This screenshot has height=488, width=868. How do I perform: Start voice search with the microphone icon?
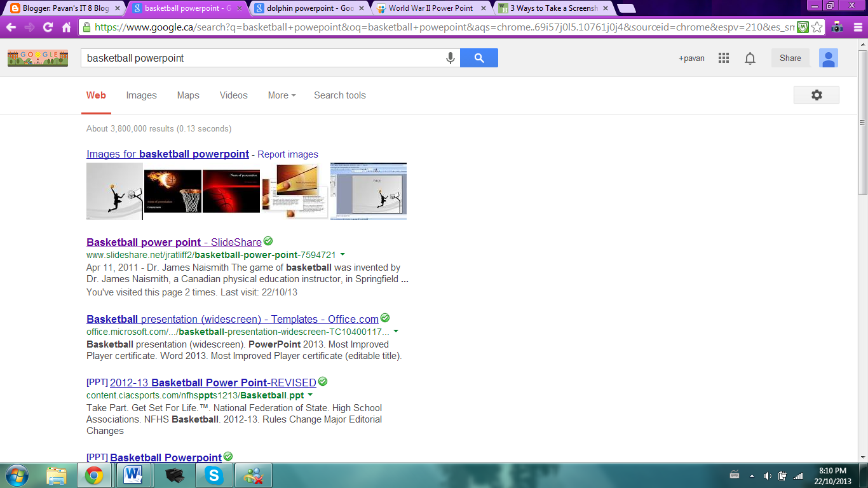(x=451, y=58)
